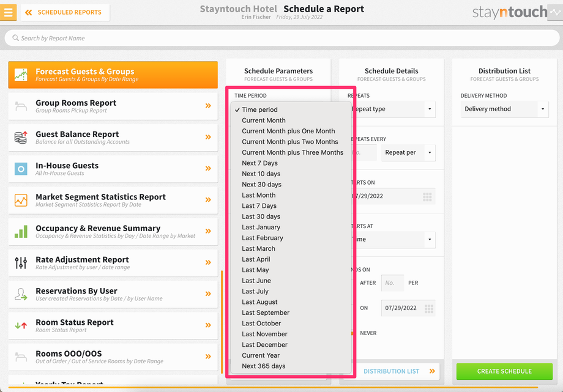Choose Current Month plus Three Months
Viewport: 563px width, 392px height.
[x=291, y=152]
